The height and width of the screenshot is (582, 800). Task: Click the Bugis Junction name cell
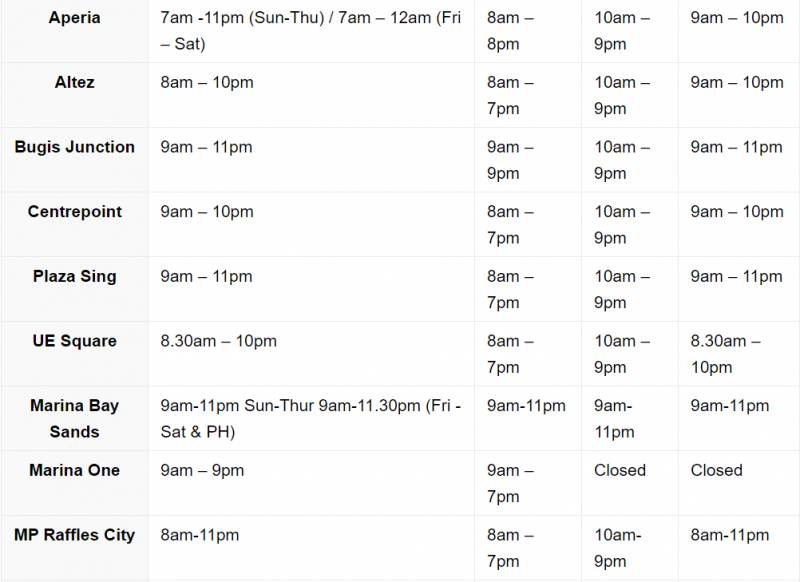[x=74, y=147]
